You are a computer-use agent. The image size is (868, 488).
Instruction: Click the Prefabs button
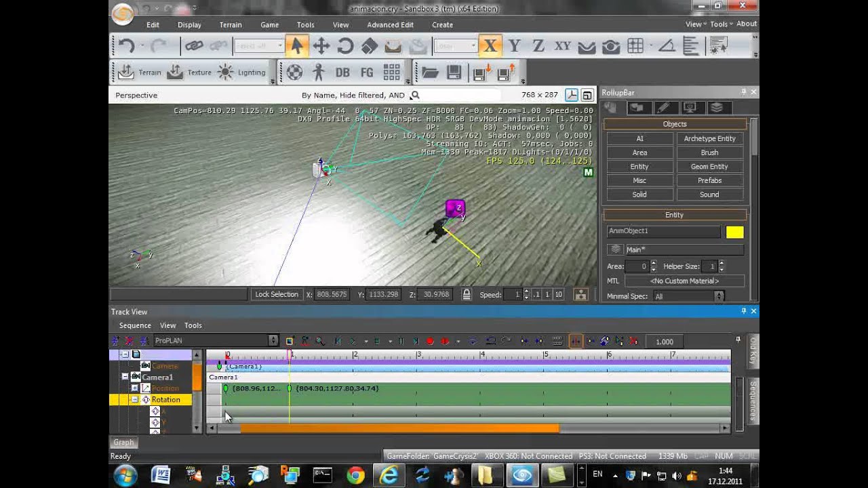(x=709, y=180)
